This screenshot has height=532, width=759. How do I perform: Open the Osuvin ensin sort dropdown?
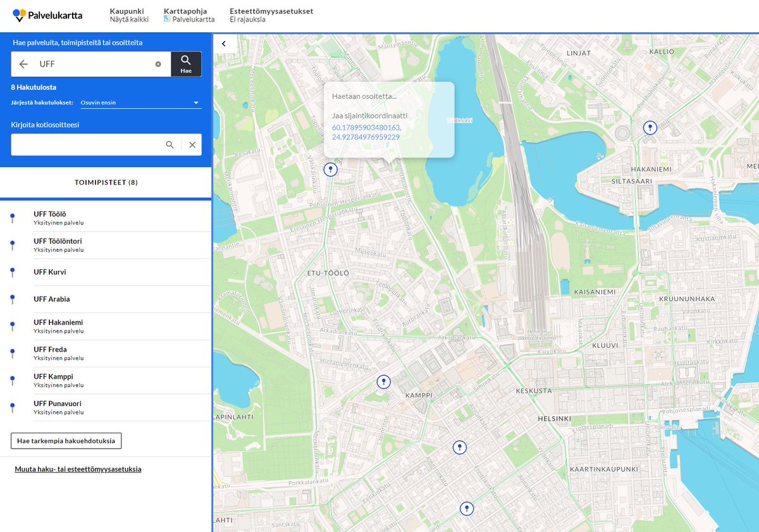(140, 102)
